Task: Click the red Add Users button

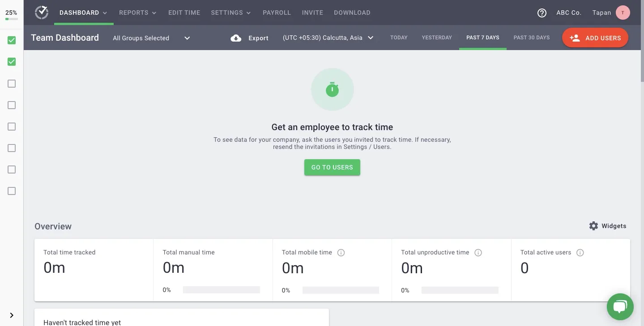Action: (x=595, y=38)
